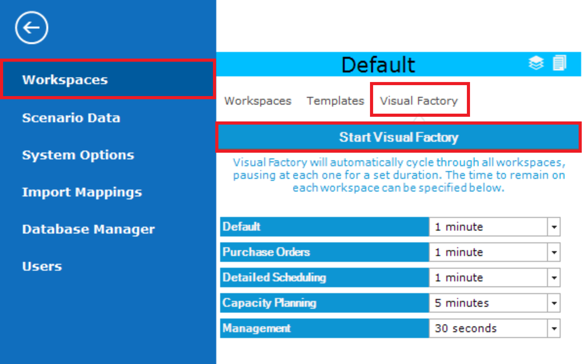Image resolution: width=588 pixels, height=364 pixels.
Task: Open Import Mappings in the sidebar
Action: [82, 192]
